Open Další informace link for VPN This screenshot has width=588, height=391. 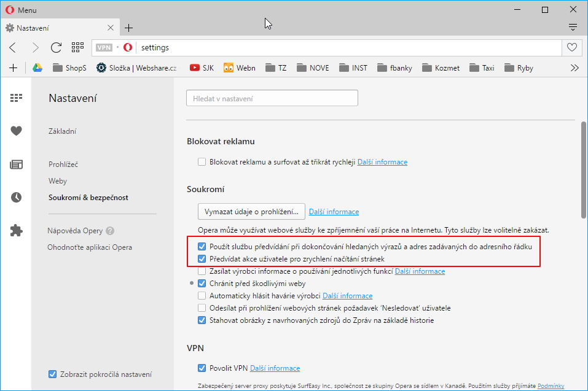pos(275,368)
